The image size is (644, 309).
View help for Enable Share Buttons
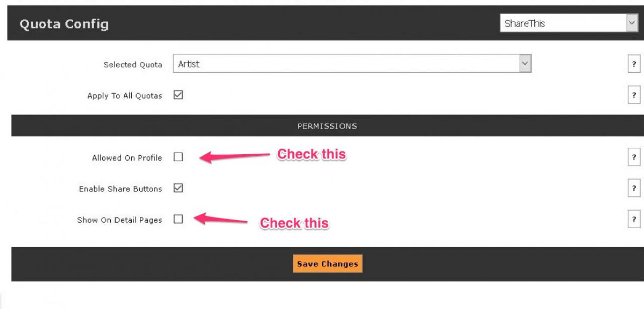(x=634, y=188)
